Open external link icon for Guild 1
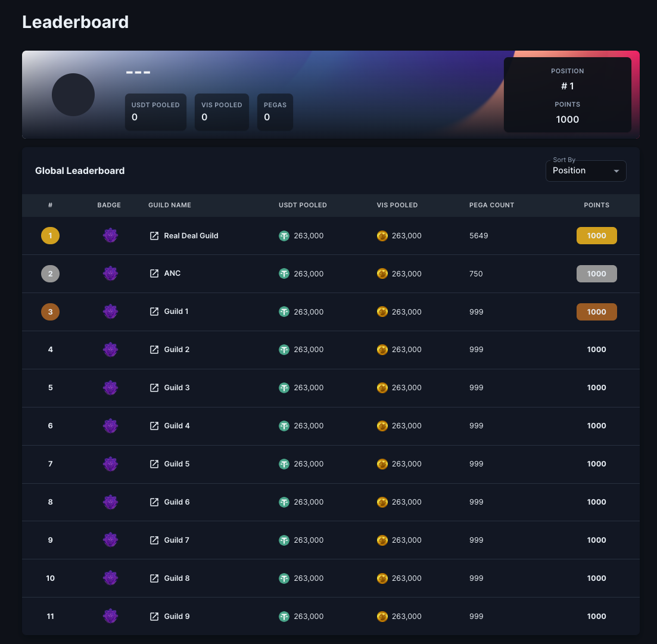The width and height of the screenshot is (657, 644). point(154,312)
